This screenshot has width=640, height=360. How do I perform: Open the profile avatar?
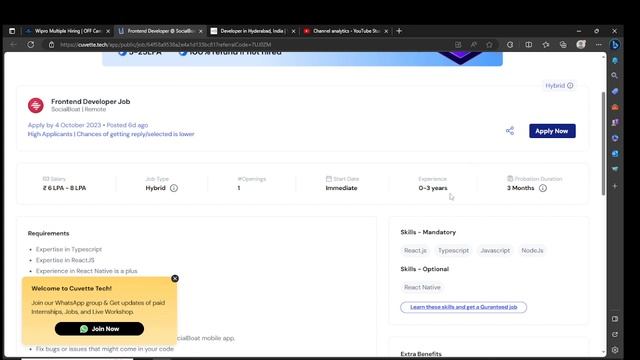[581, 44]
